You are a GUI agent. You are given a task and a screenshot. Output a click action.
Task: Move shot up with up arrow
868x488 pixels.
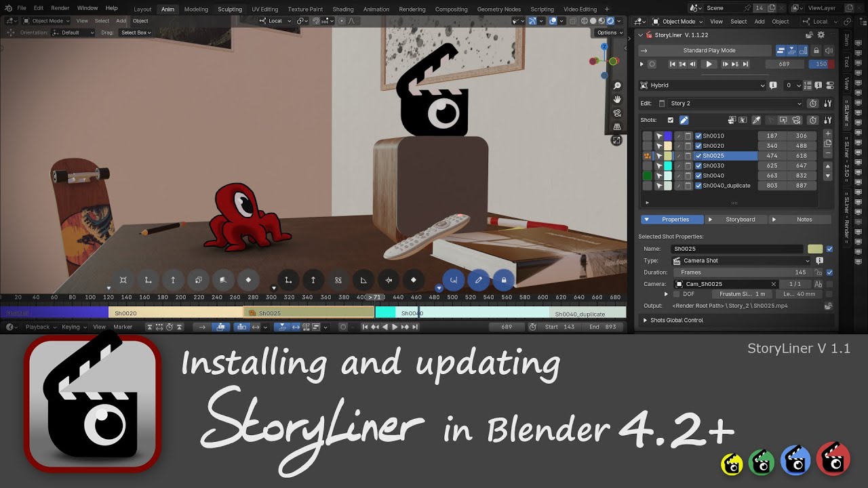(x=828, y=166)
